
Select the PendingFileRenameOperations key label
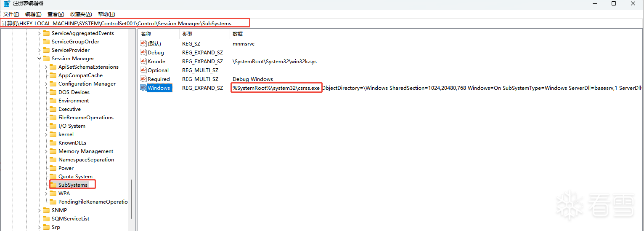93,202
